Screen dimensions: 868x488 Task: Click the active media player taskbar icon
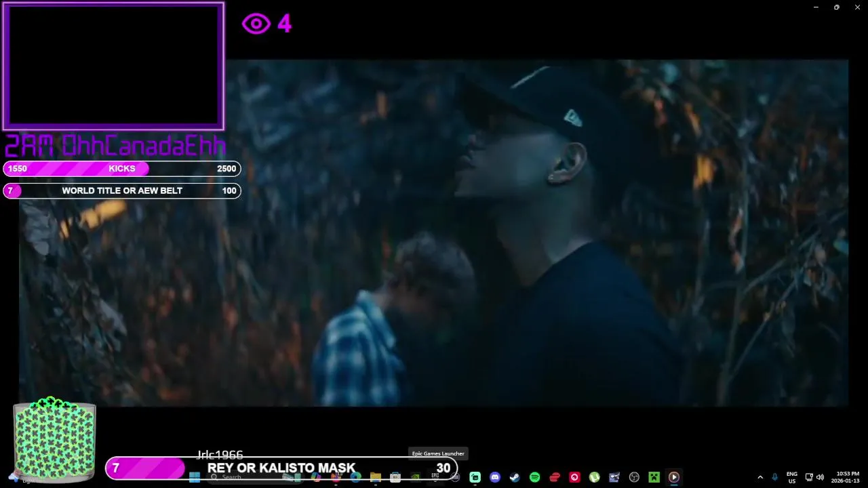pyautogui.click(x=673, y=477)
